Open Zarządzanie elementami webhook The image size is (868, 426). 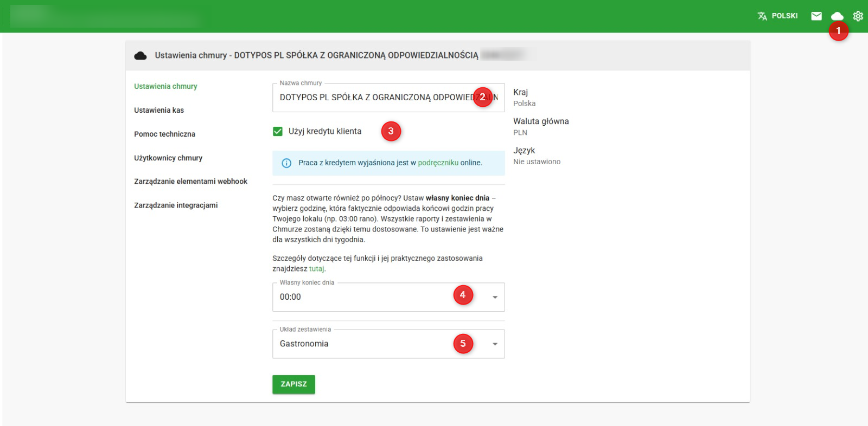click(190, 182)
